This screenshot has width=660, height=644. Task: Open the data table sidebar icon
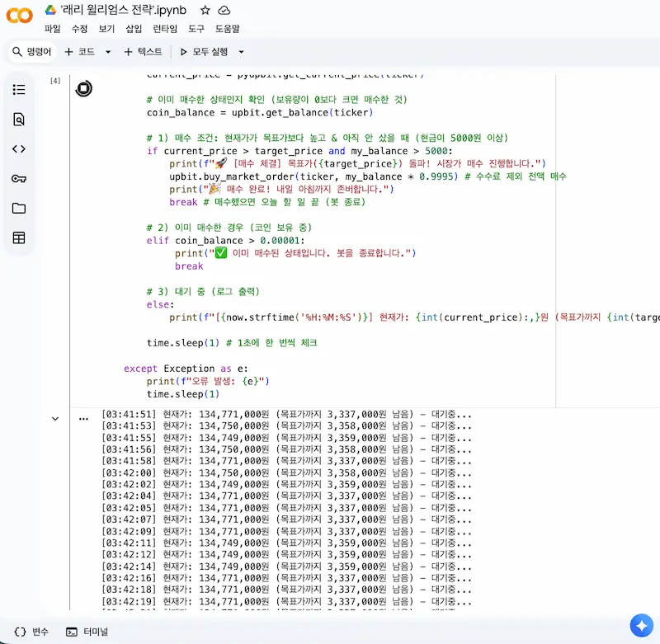[19, 238]
